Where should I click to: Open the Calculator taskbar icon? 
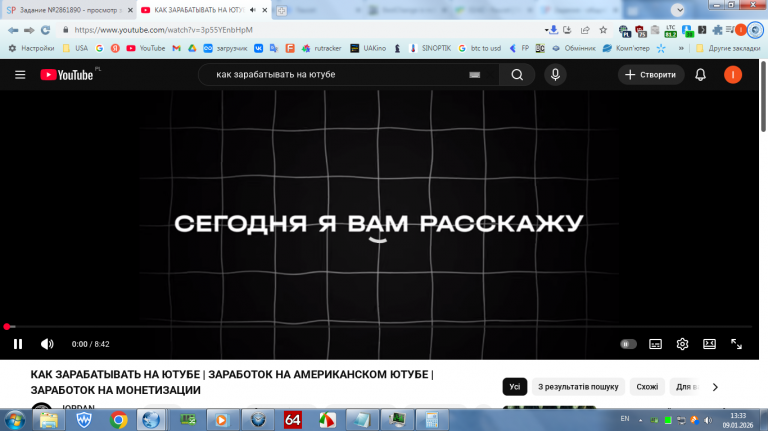pyautogui.click(x=432, y=420)
